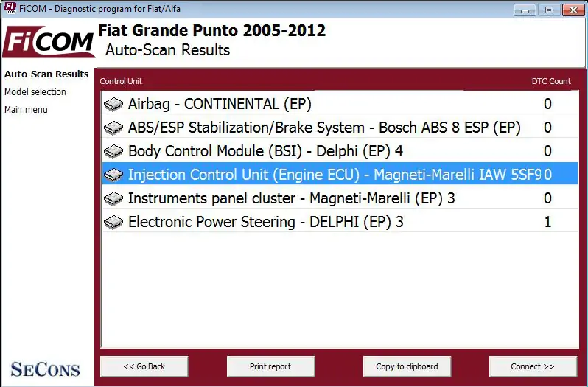588x387 pixels.
Task: Copy scan results to clipboard
Action: point(407,366)
